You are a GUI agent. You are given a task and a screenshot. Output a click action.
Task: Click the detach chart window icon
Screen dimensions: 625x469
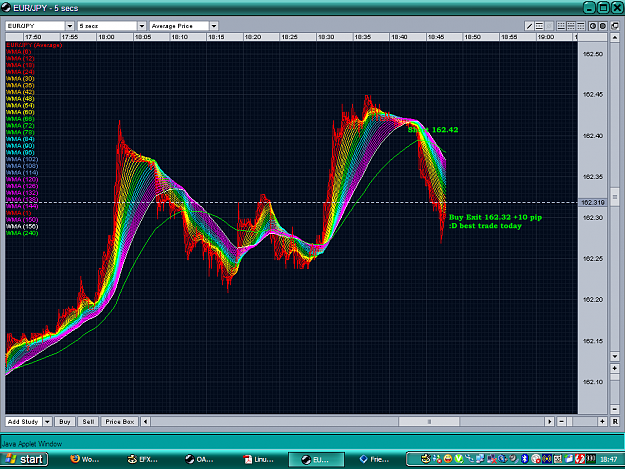tap(615, 26)
